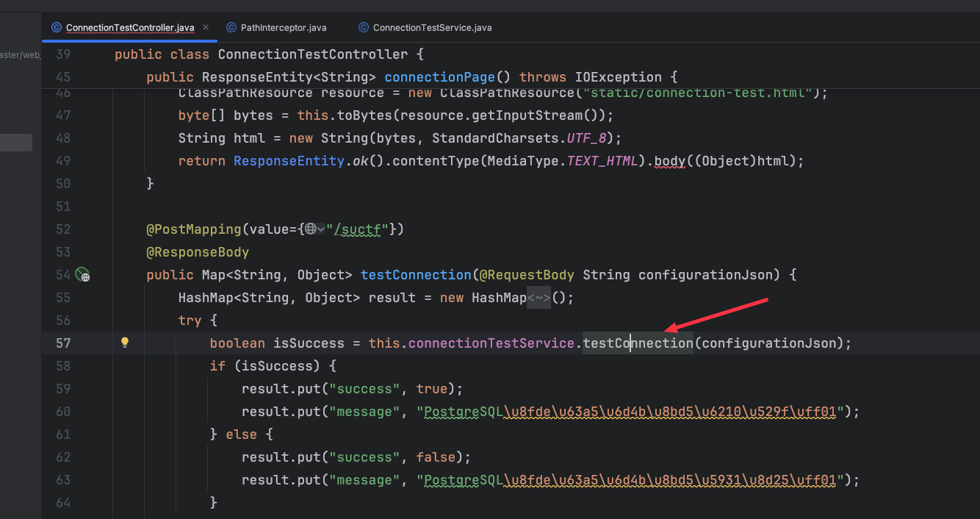
Task: Click the globe URL icon before "/suctf"
Action: click(x=311, y=229)
